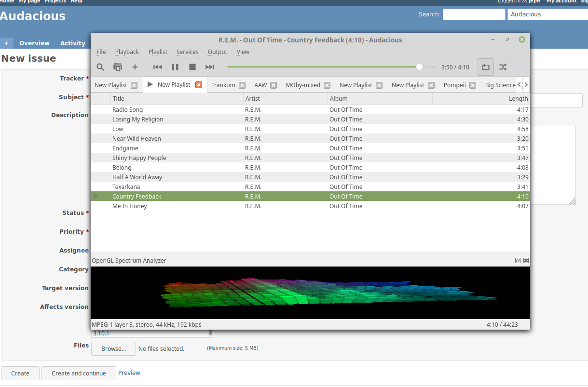The width and height of the screenshot is (588, 387).
Task: Click inside the Redmine Description text area
Action: point(553,165)
